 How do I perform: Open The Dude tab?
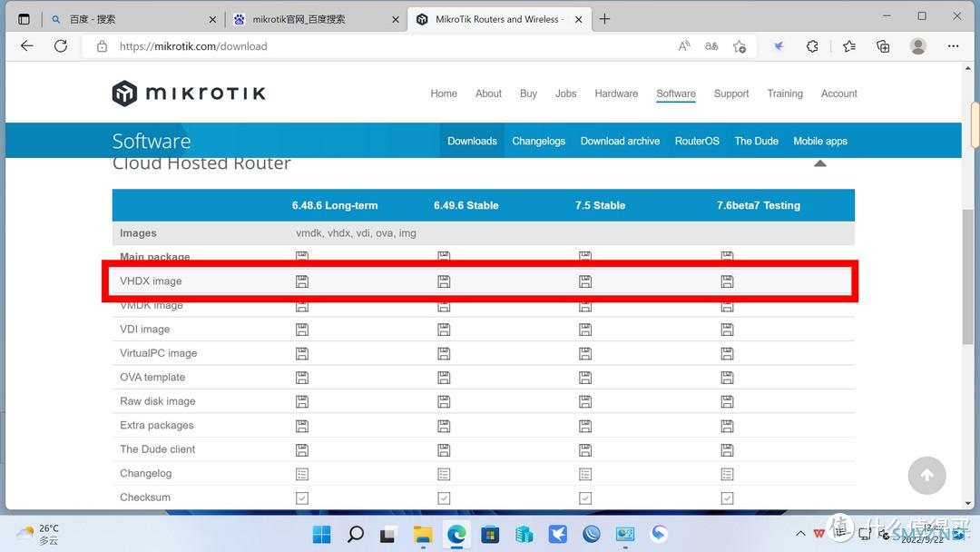[756, 142]
